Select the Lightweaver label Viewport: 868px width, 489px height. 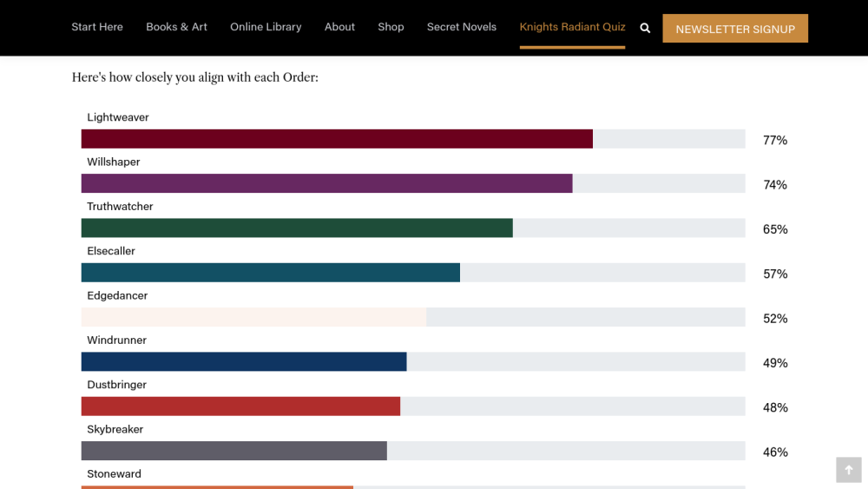tap(118, 117)
